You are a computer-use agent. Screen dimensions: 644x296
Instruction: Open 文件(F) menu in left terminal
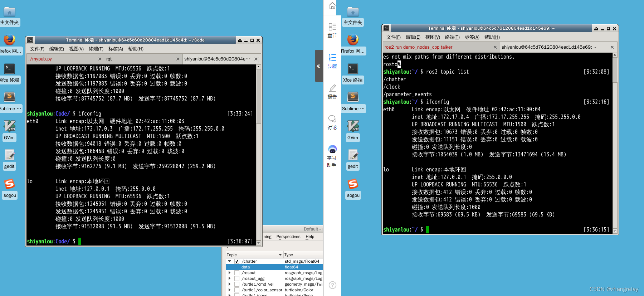(37, 49)
